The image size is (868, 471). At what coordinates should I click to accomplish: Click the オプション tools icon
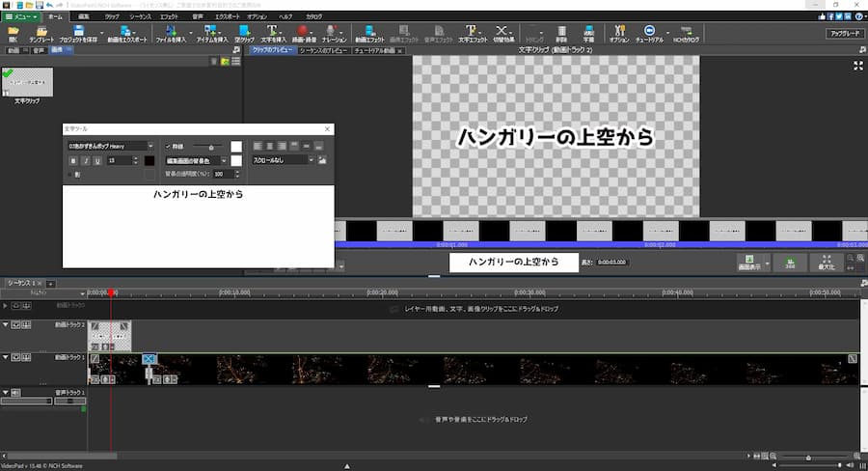(x=619, y=34)
